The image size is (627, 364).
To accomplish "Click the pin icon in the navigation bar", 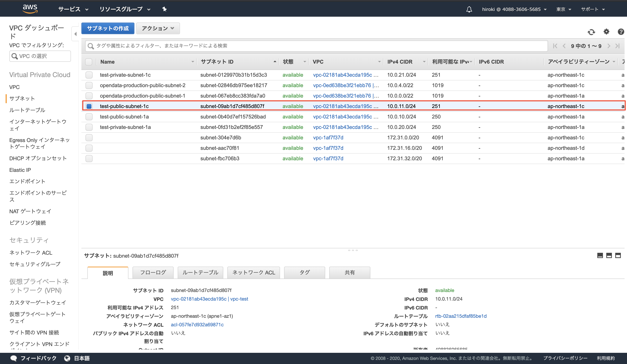I will [164, 9].
